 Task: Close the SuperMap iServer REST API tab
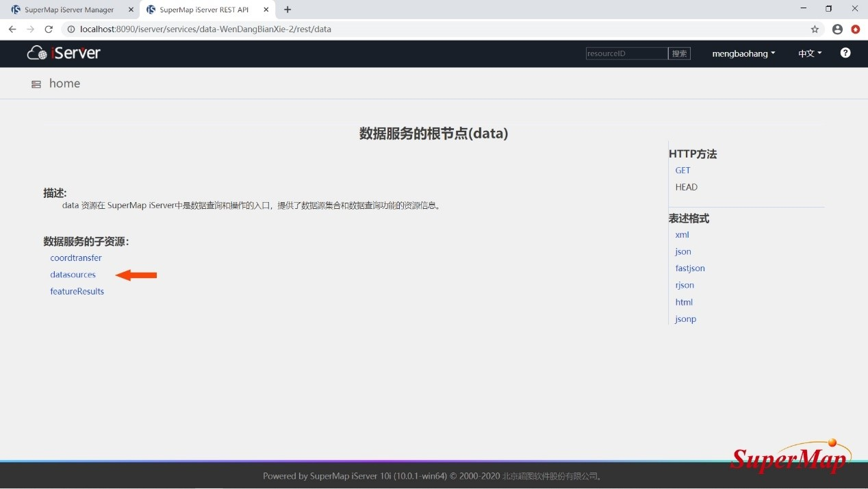click(266, 10)
